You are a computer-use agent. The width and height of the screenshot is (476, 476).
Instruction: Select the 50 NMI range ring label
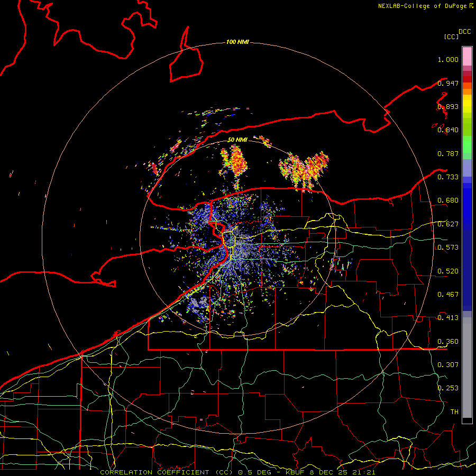[237, 140]
